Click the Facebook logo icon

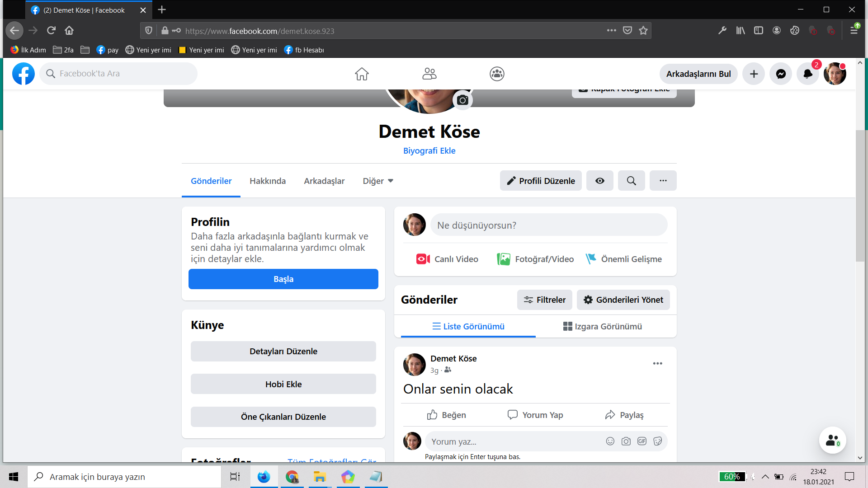(24, 74)
